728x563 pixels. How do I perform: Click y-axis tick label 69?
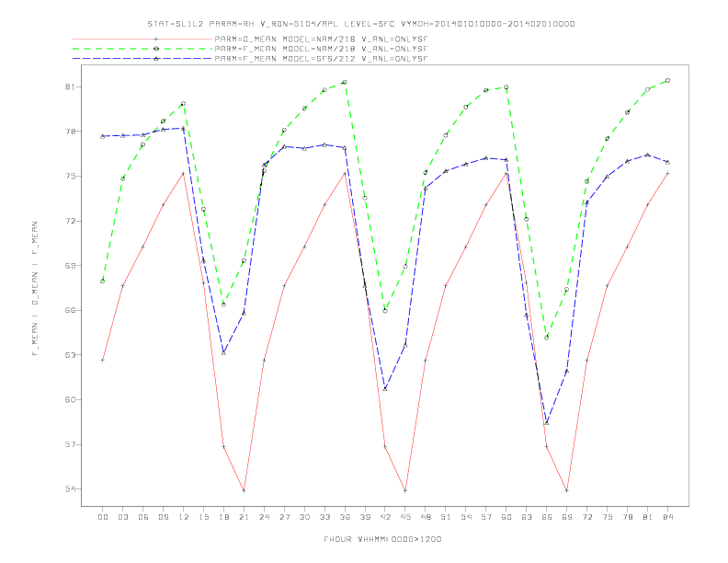pos(70,266)
